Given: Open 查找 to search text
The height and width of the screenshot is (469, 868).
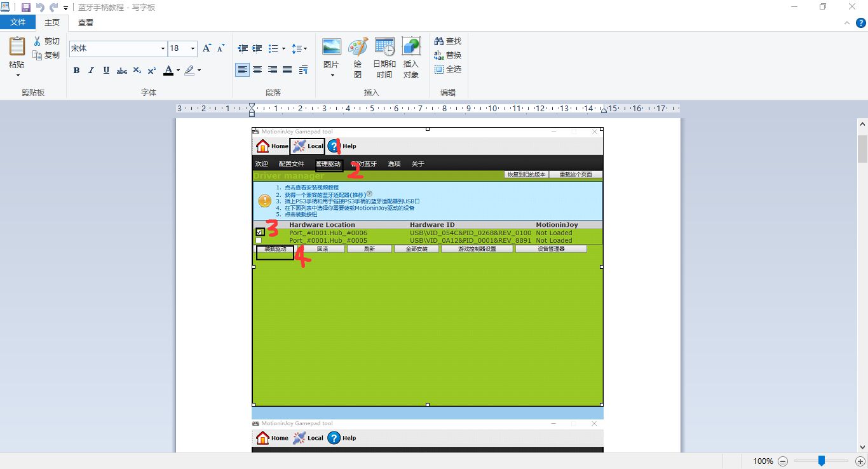Looking at the screenshot, I should click(448, 41).
